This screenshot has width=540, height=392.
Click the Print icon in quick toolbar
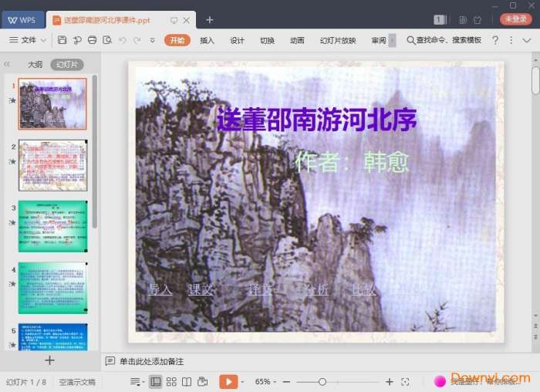[x=93, y=40]
